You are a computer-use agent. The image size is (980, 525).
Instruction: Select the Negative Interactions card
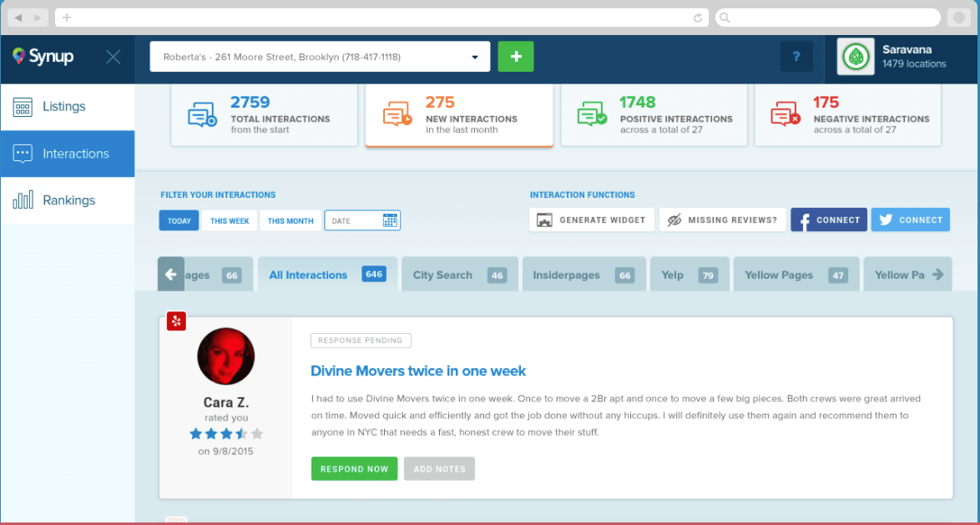(848, 115)
